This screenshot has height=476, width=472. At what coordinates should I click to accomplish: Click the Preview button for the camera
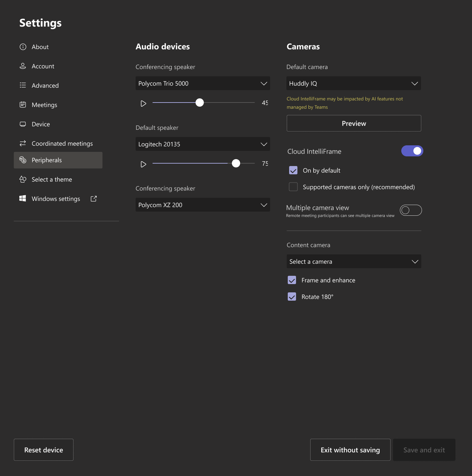(353, 123)
